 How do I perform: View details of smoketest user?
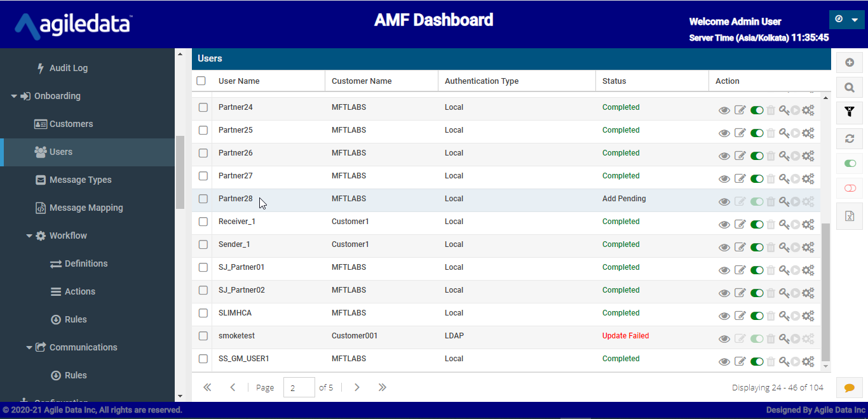(x=724, y=339)
